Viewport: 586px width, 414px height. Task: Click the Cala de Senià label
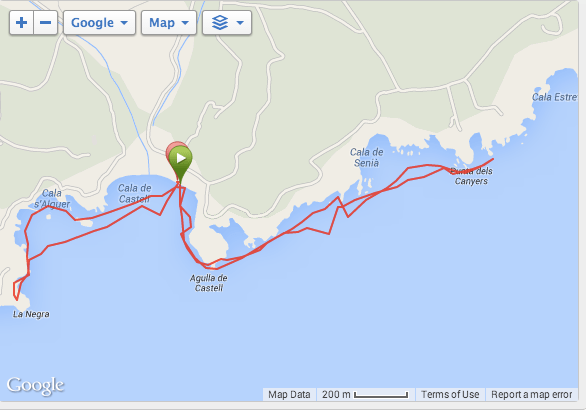tap(367, 157)
